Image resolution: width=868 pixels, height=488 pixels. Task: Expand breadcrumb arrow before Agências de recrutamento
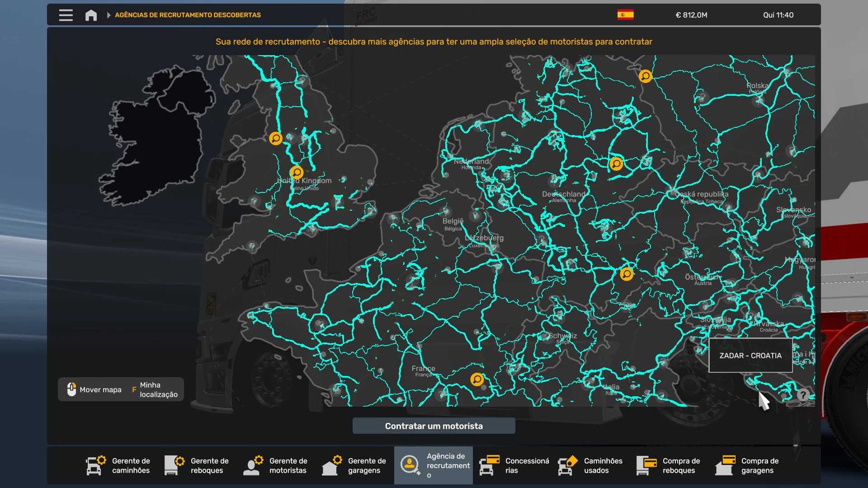click(108, 15)
